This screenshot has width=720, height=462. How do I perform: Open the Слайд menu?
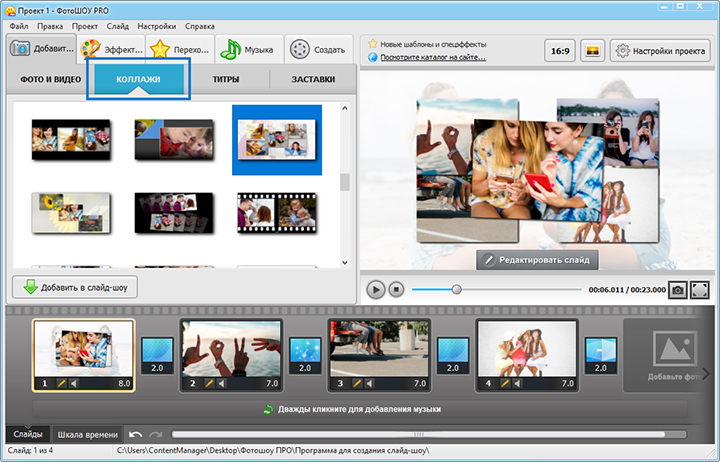tap(115, 25)
